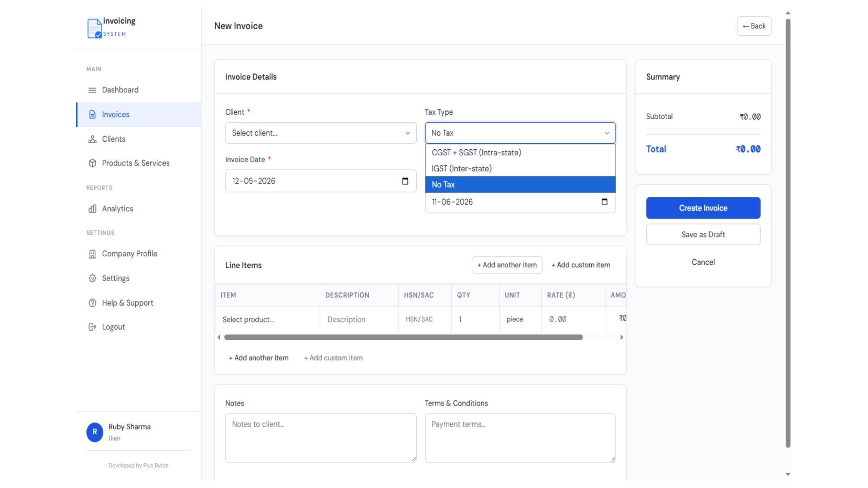Open the due date calendar icon for 11-06-2026
868x488 pixels.
tap(604, 202)
